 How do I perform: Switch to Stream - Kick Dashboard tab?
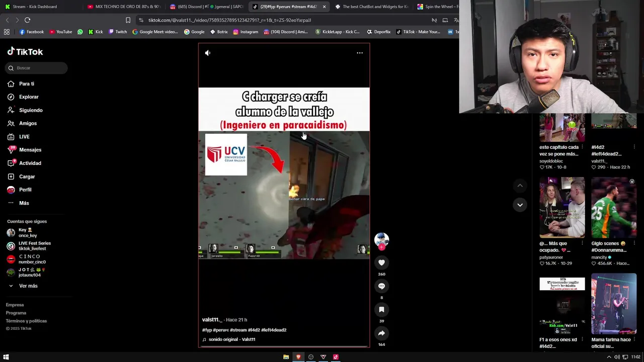pyautogui.click(x=34, y=7)
